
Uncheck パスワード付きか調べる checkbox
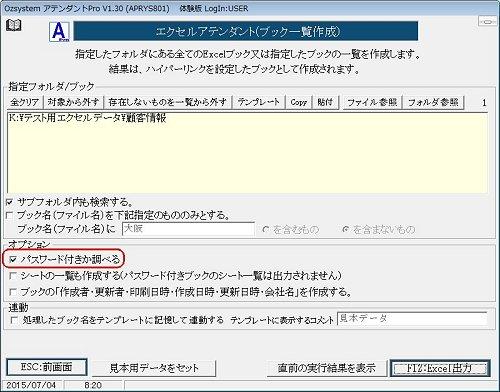coord(13,259)
